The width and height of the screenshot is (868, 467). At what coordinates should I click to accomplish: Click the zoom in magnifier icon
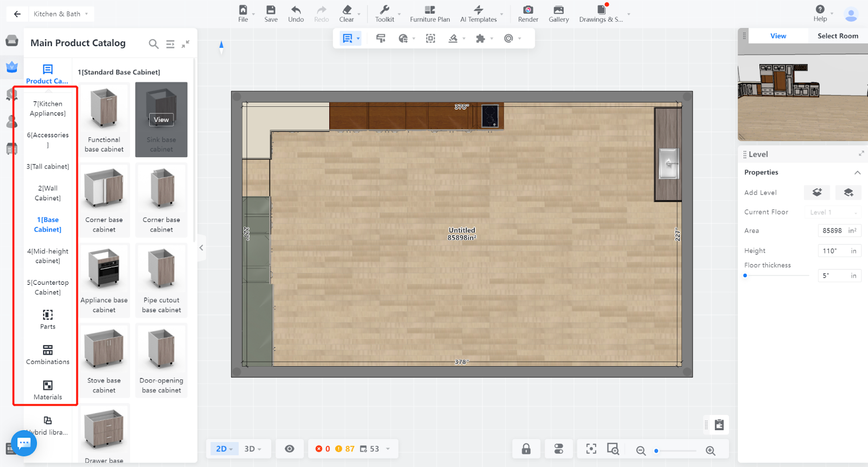pos(710,451)
